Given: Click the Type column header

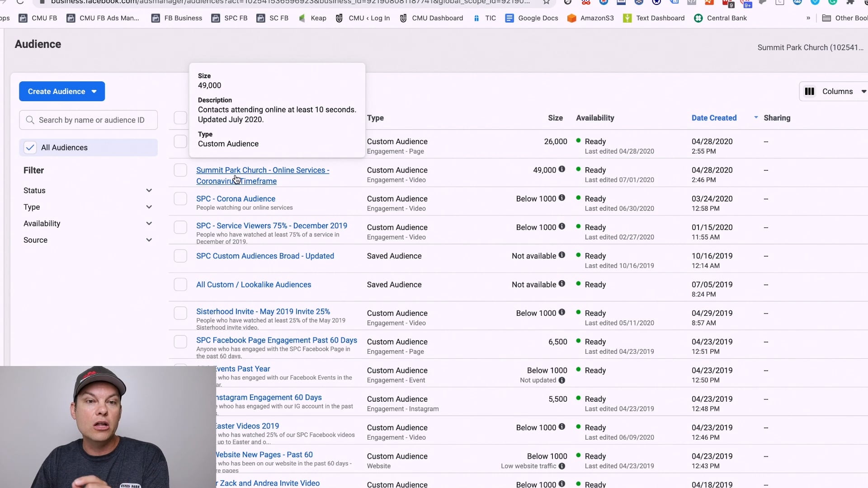Looking at the screenshot, I should click(x=375, y=118).
